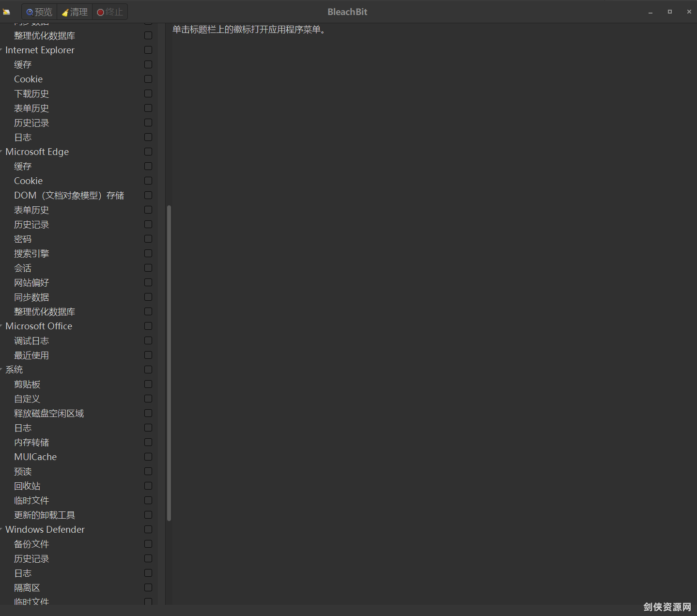Collapse the Microsoft Edge tree group

pos(1,152)
